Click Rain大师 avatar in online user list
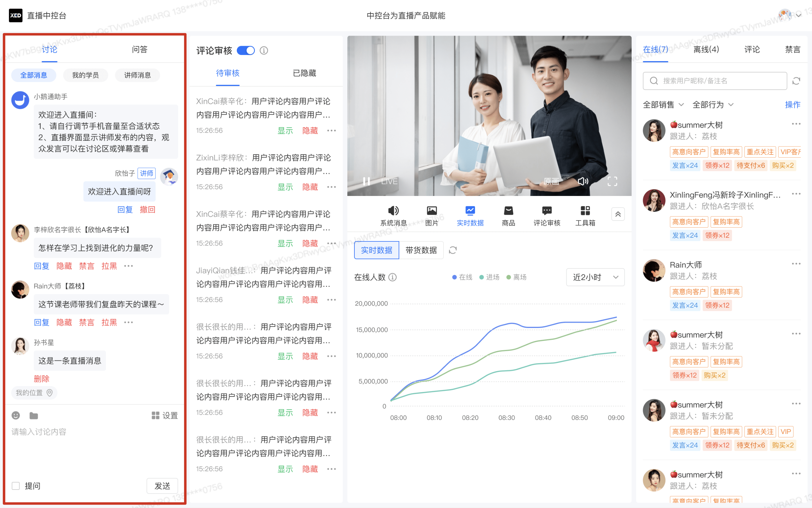 654,271
